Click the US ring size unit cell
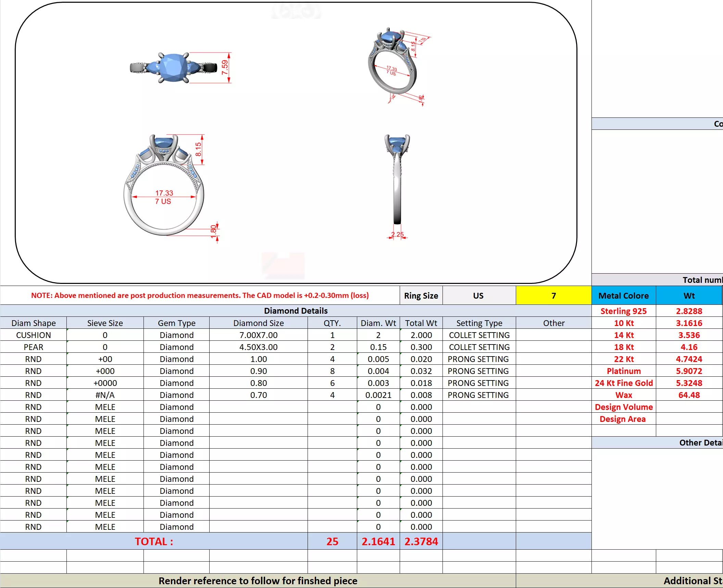Image resolution: width=723 pixels, height=588 pixels. (478, 296)
